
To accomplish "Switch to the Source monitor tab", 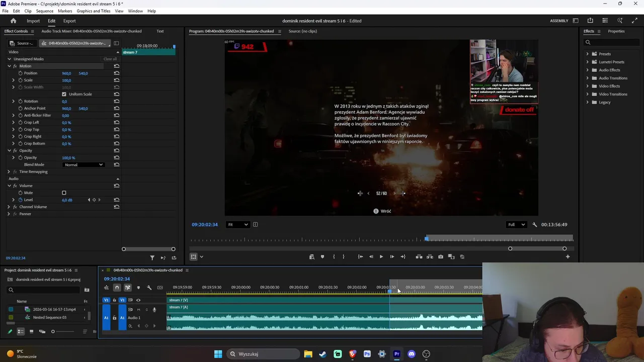I will click(302, 31).
